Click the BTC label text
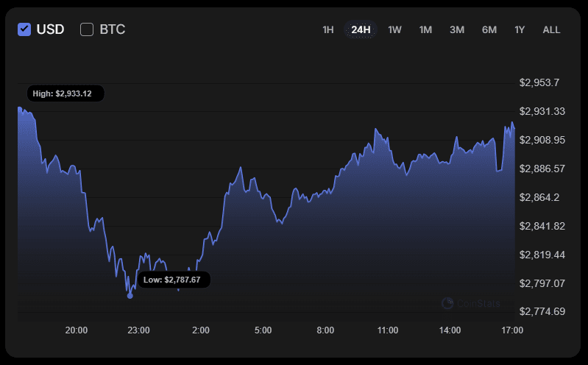The height and width of the screenshot is (365, 588). [x=112, y=29]
